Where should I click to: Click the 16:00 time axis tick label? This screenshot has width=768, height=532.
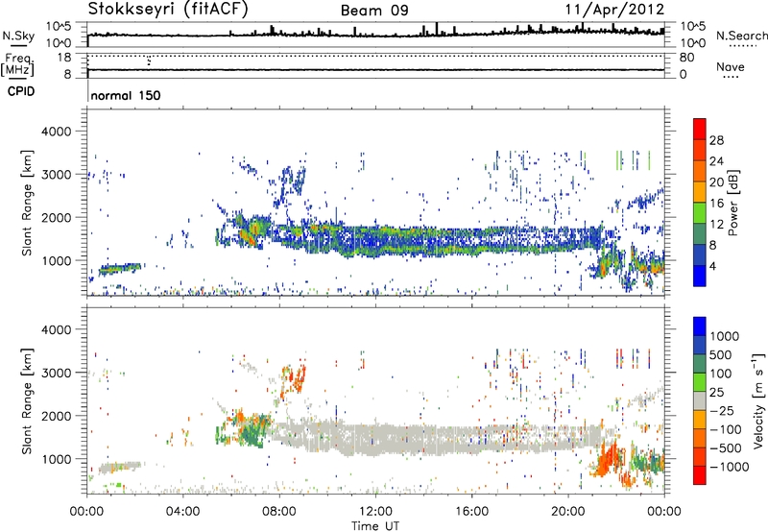coord(471,512)
